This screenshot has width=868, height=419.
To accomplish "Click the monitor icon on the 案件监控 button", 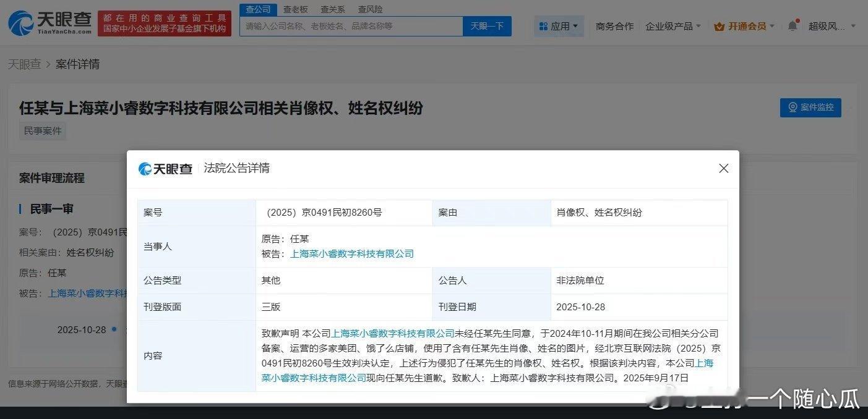I will (791, 107).
